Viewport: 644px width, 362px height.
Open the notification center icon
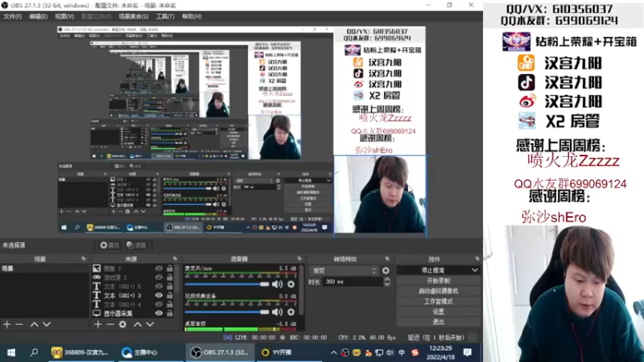tap(468, 352)
